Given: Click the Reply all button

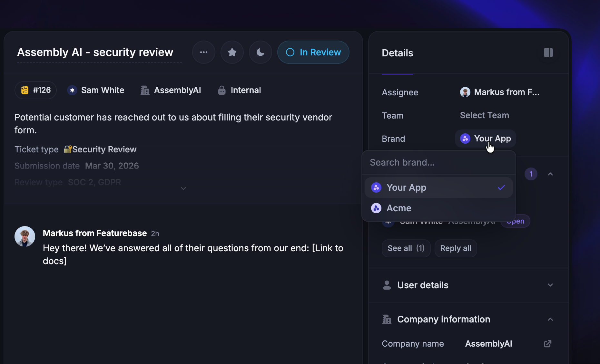Looking at the screenshot, I should click(x=456, y=248).
